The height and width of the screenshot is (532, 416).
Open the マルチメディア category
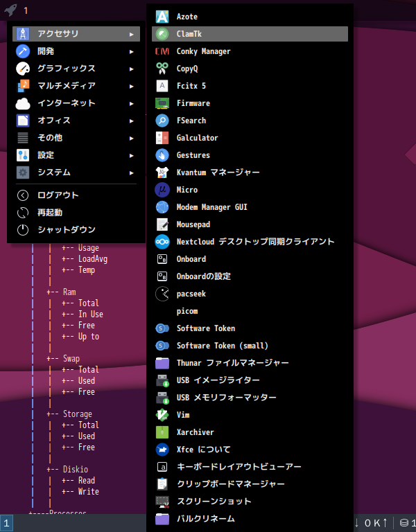[76, 86]
